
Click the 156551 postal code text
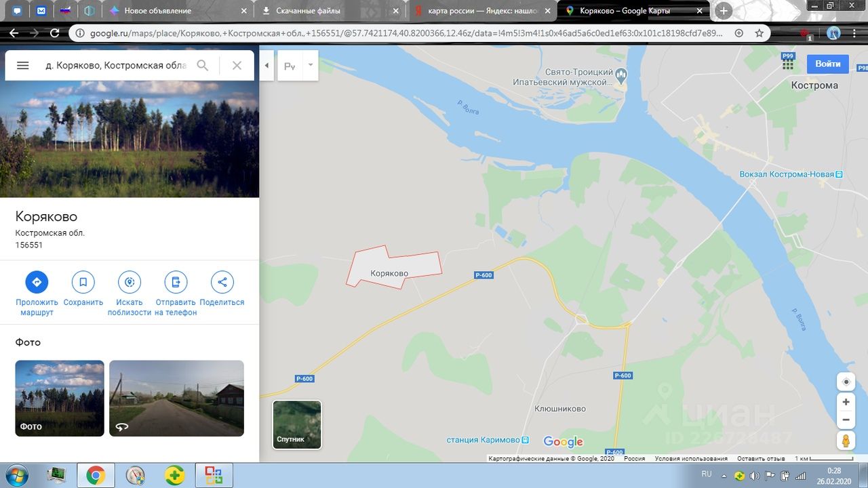coord(29,245)
